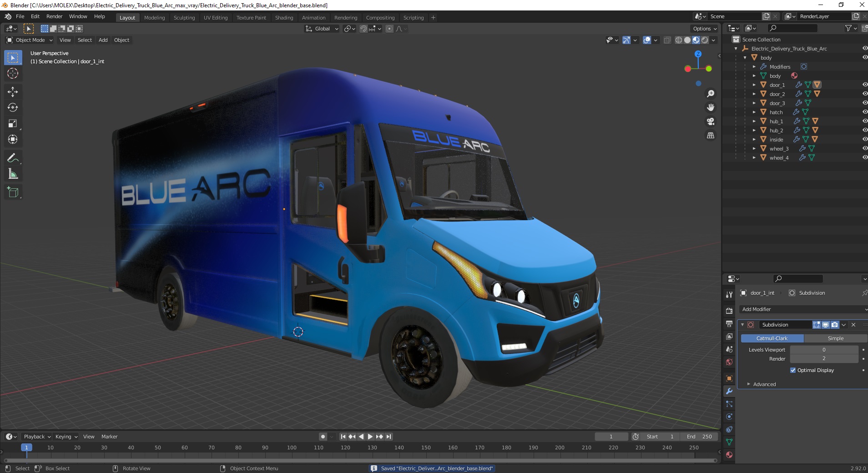Select the Transform tool

point(13,139)
